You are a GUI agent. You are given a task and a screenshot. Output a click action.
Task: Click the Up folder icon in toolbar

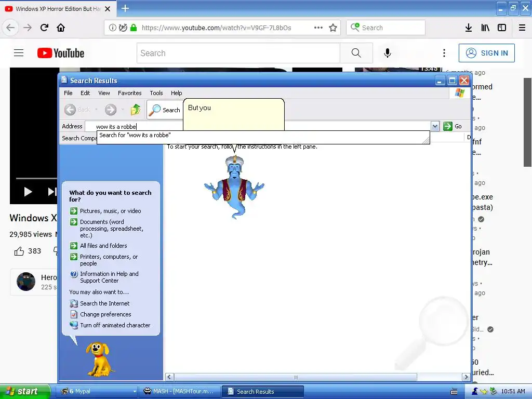pos(136,110)
